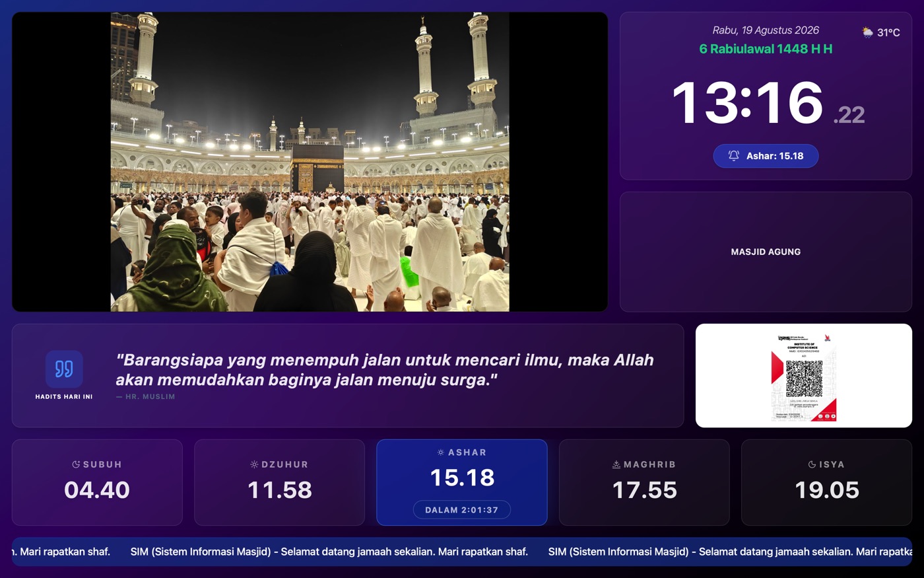Viewport: 924px width, 578px height.
Task: Click the MASJID AGUNG name label
Action: coord(766,252)
